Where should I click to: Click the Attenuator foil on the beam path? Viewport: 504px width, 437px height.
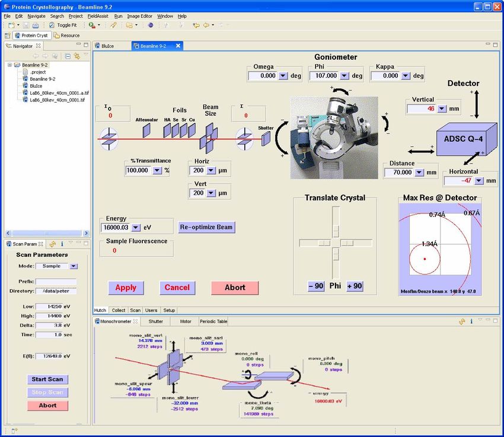tap(146, 130)
